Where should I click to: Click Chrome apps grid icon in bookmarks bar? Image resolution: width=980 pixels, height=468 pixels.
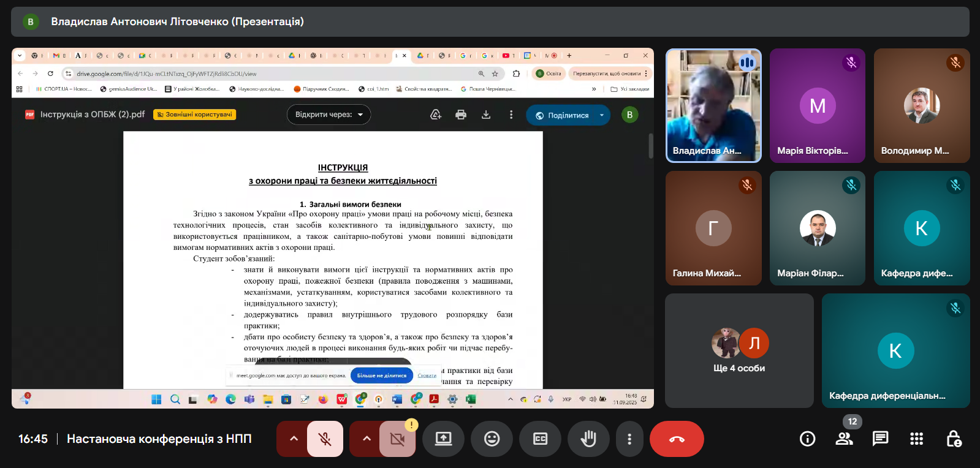(20, 89)
